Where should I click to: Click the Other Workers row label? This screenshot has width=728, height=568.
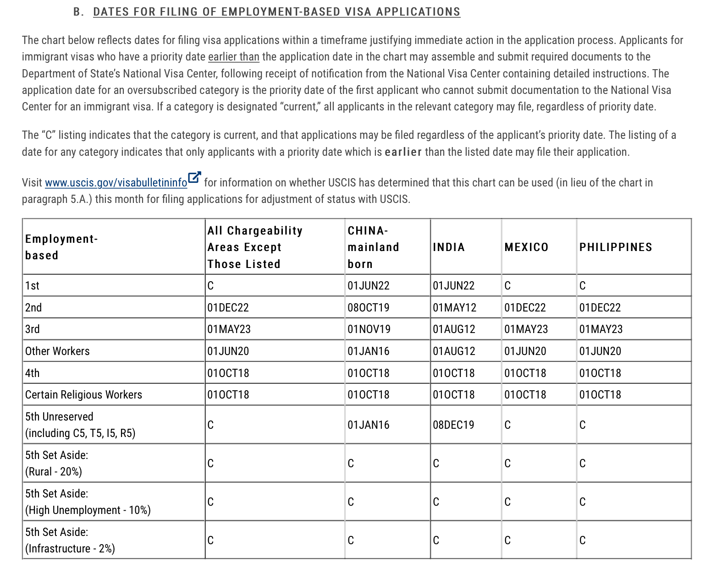[x=57, y=351]
